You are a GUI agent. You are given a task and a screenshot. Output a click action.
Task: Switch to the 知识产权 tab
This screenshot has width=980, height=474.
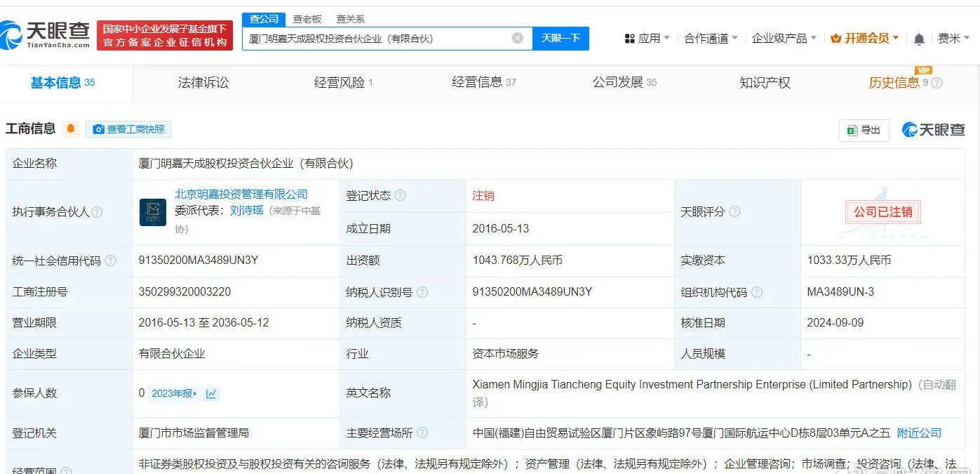[x=765, y=83]
